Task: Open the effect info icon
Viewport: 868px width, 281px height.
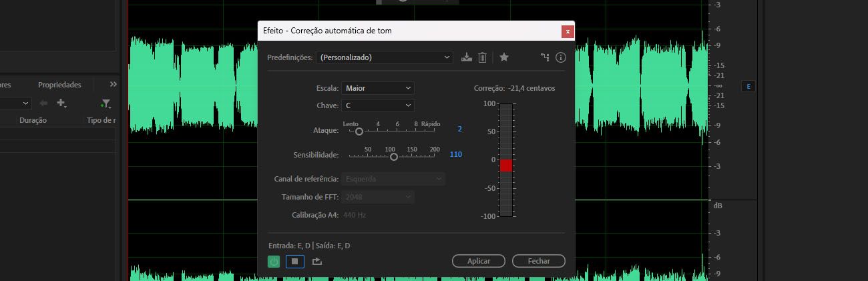Action: click(561, 57)
